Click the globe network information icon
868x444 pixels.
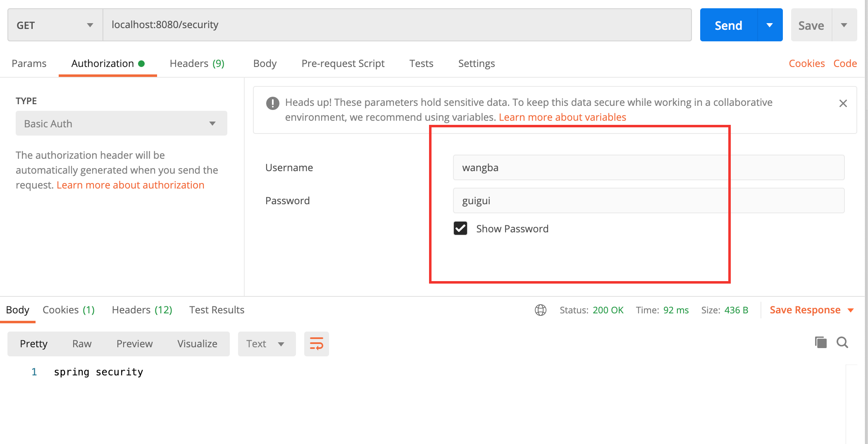pyautogui.click(x=540, y=310)
